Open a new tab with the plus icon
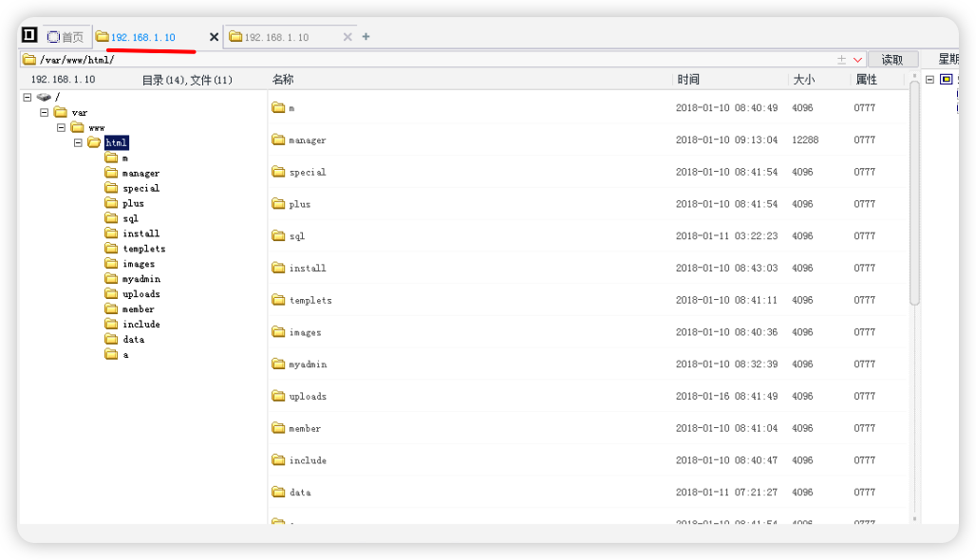 366,37
